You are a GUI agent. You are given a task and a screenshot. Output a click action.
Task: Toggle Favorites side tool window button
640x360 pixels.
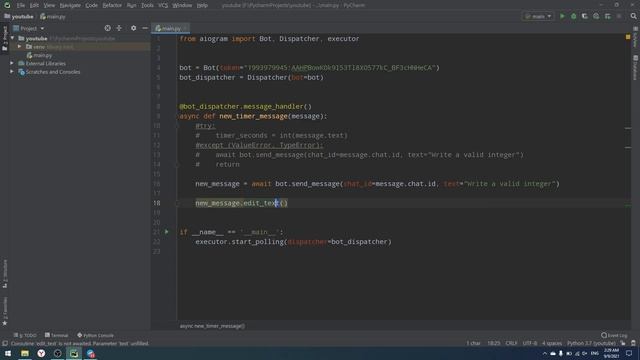5,311
